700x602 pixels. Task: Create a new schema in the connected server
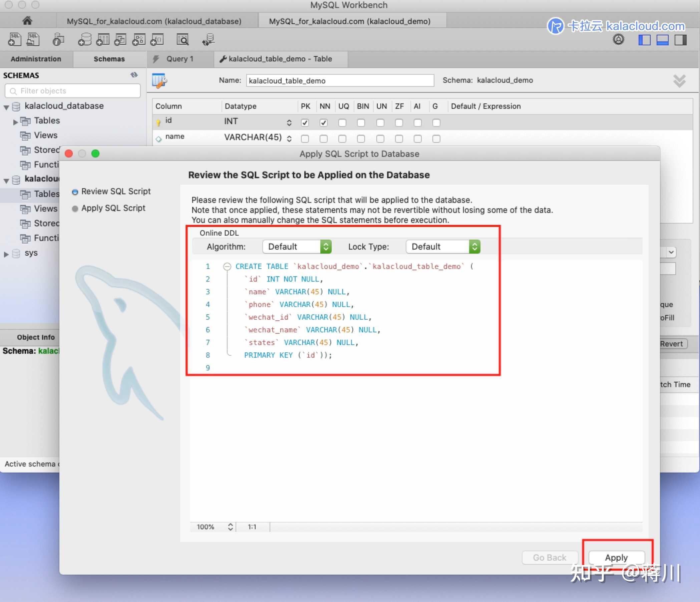(x=85, y=39)
